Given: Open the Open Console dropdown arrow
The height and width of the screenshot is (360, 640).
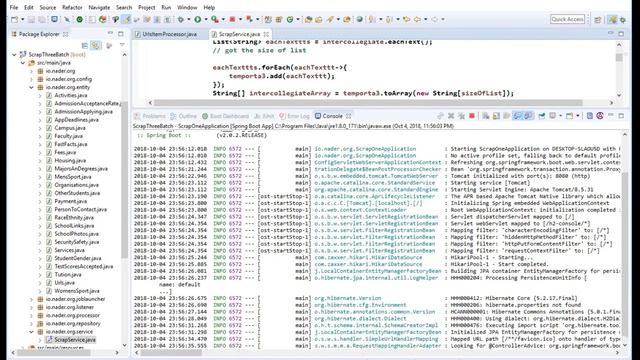Looking at the screenshot, I should pos(578,116).
